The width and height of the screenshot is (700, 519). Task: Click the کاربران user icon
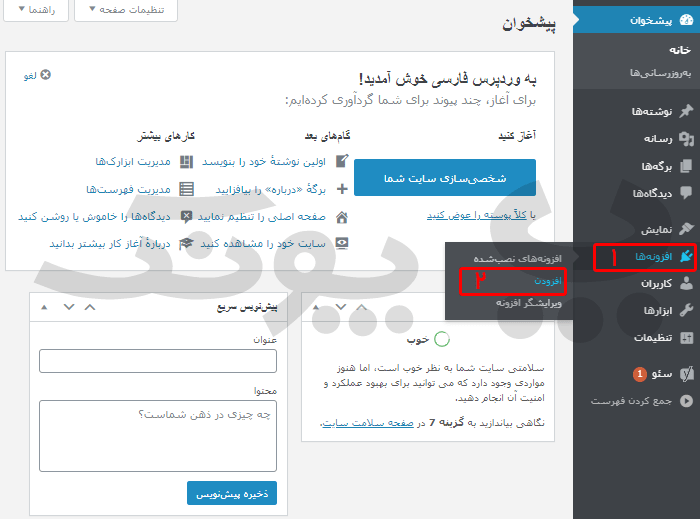point(686,283)
